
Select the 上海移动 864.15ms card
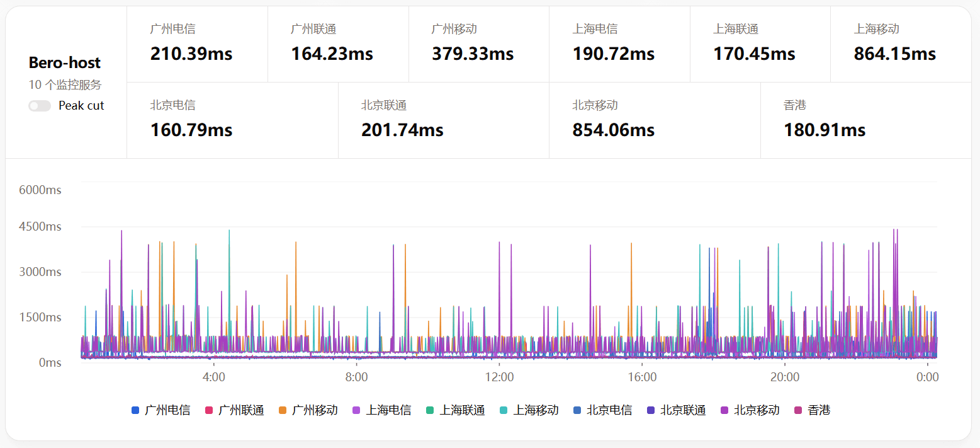[901, 45]
